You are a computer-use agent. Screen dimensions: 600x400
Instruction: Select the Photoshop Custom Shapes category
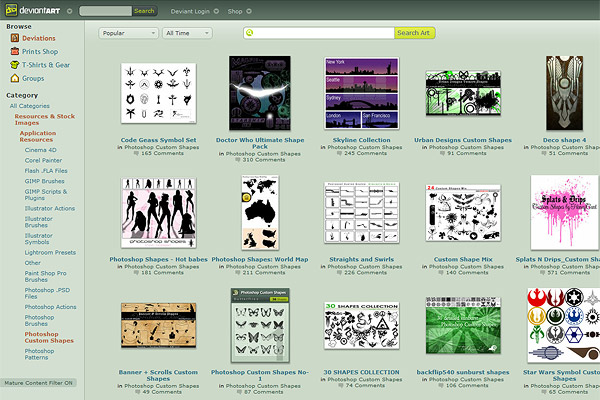(49, 337)
